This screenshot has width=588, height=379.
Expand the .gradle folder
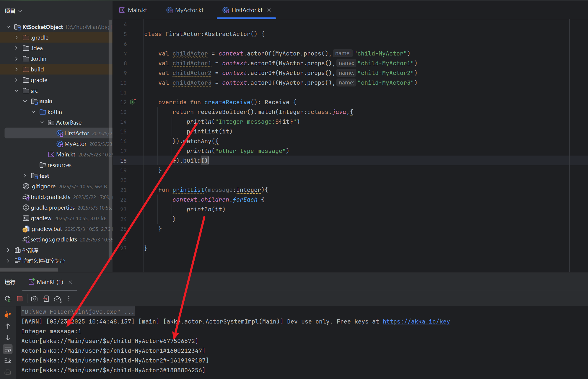click(17, 37)
